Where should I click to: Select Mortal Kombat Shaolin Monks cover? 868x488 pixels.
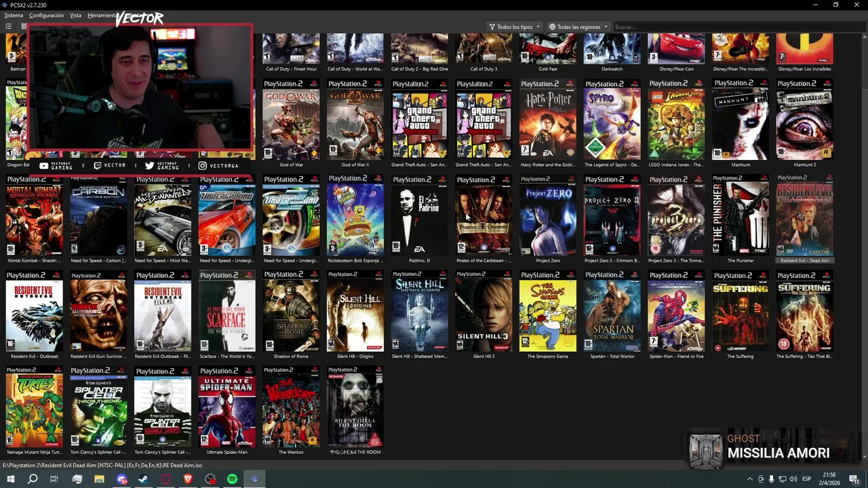click(x=35, y=216)
